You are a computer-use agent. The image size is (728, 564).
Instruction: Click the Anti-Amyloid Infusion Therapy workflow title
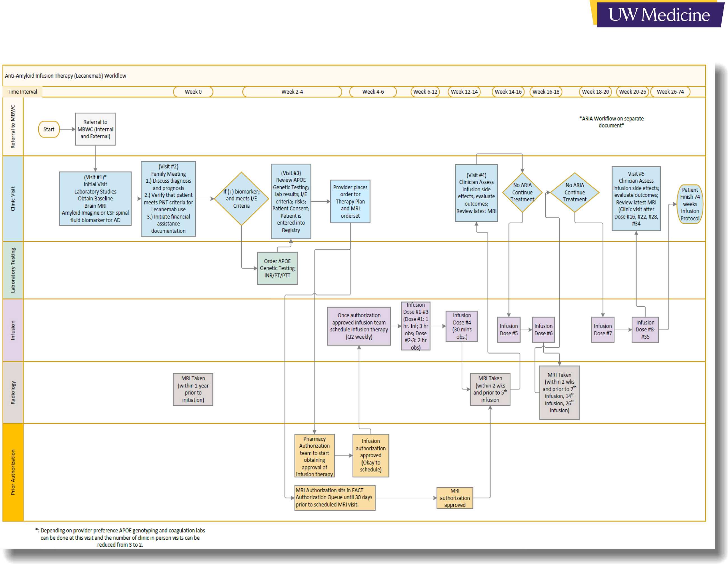click(66, 76)
